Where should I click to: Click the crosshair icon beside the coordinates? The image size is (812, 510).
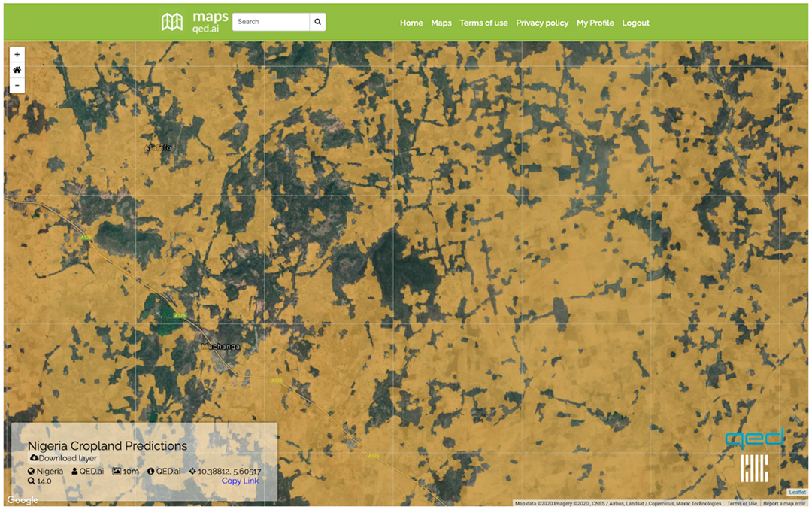(192, 471)
